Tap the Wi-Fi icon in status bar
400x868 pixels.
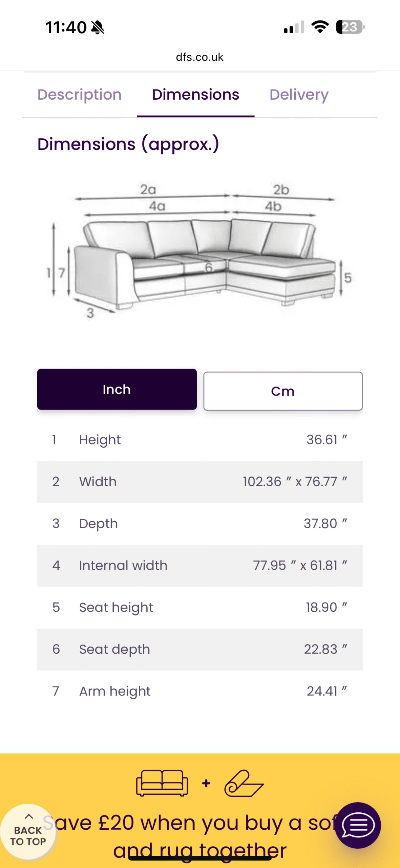(x=320, y=27)
